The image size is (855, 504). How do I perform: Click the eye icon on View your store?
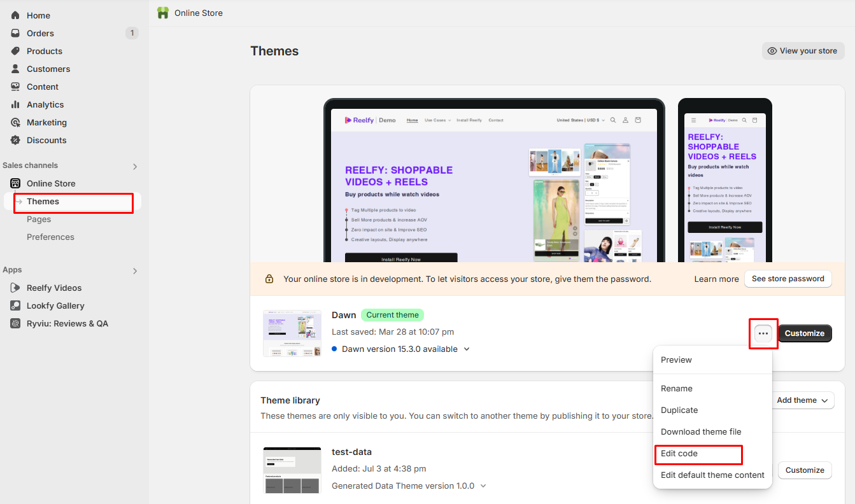pyautogui.click(x=772, y=51)
